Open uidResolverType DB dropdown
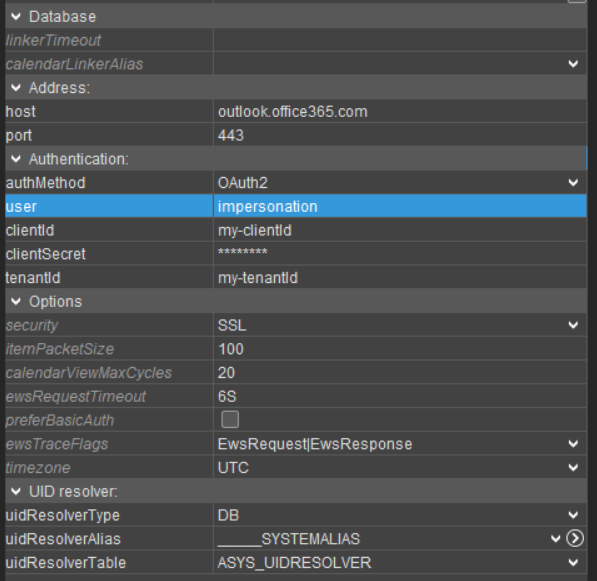 point(573,515)
